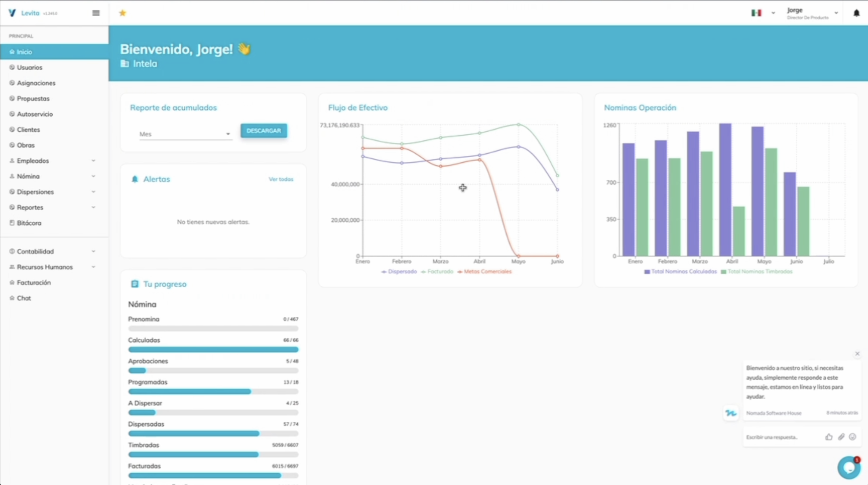Toggle Total Nominas Timbradas in Nominas Operación
Image resolution: width=868 pixels, height=485 pixels.
(757, 272)
